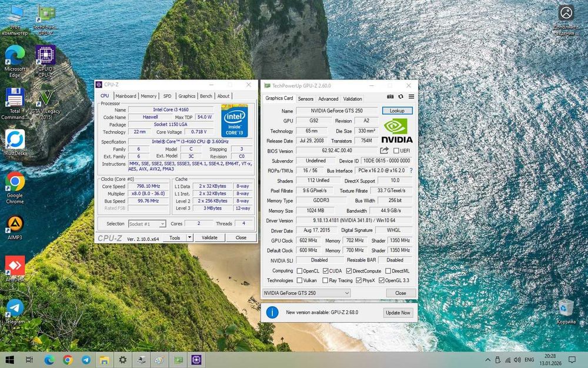588x368 pixels.
Task: Click the BIOS export share icon
Action: coord(385,151)
